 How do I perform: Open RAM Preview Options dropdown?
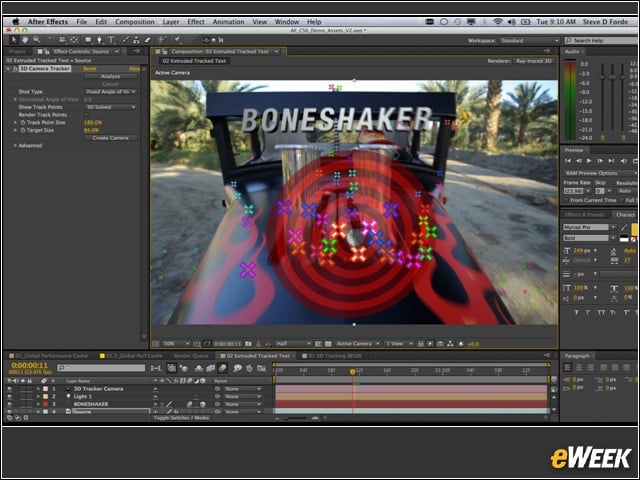pos(600,173)
